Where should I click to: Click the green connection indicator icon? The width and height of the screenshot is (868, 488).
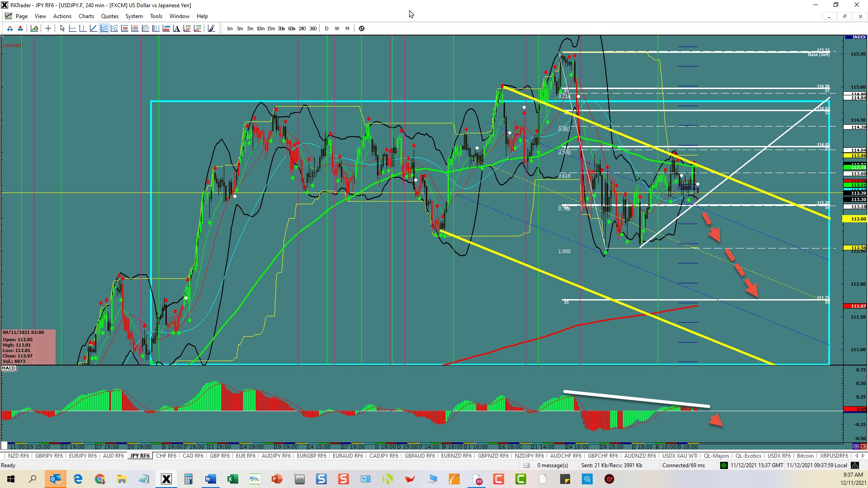[724, 465]
